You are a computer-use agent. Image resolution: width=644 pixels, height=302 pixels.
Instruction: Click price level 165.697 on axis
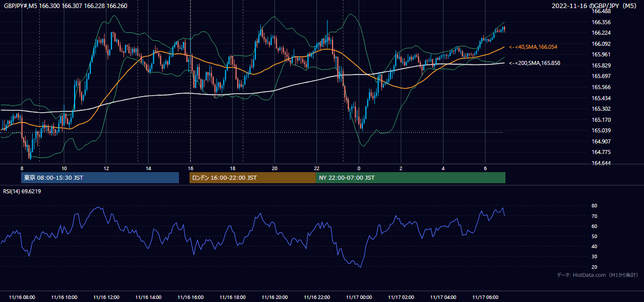click(x=601, y=77)
